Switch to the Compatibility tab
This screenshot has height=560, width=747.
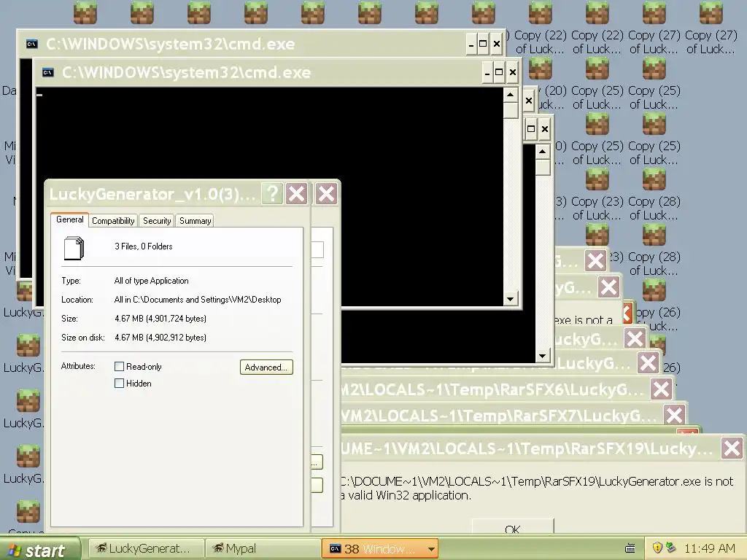click(x=113, y=221)
